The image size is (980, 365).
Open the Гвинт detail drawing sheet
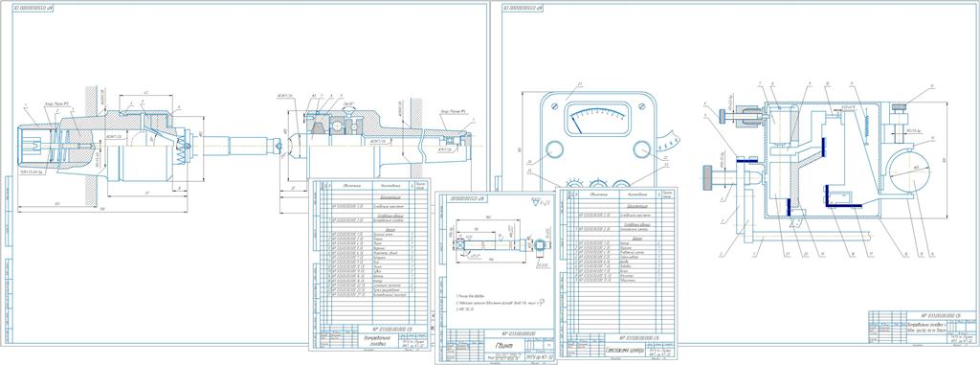coord(495,277)
